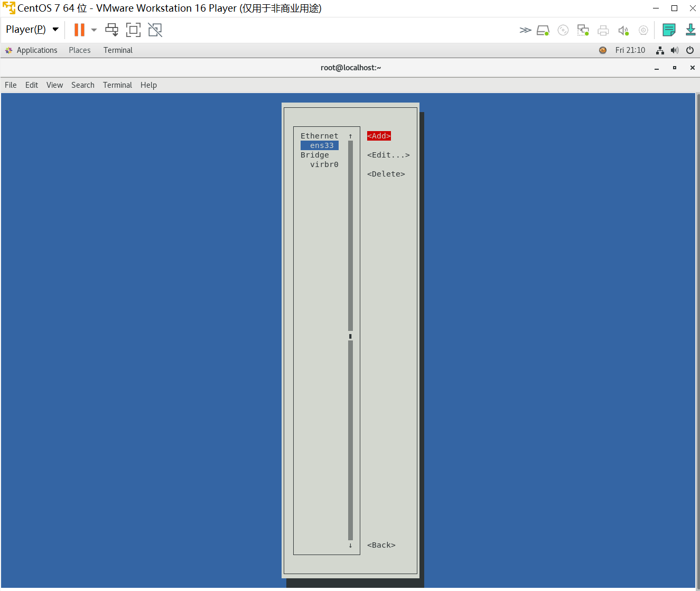Activate the Add connection button

click(x=379, y=136)
